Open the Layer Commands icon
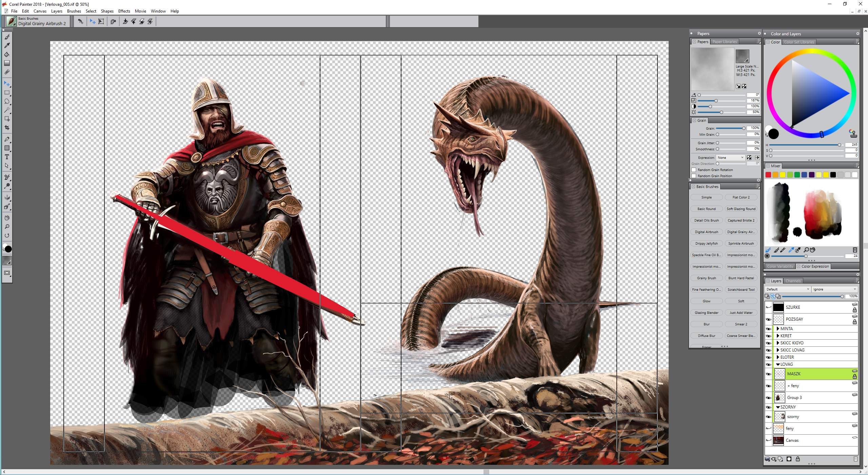Viewport: 868px width, 475px height. tap(767, 459)
